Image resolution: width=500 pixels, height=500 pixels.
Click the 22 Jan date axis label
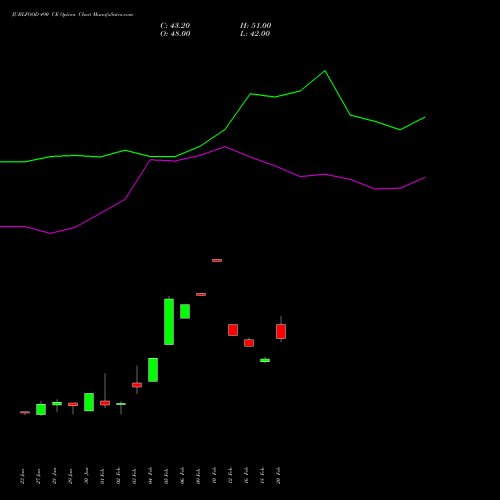[22, 476]
